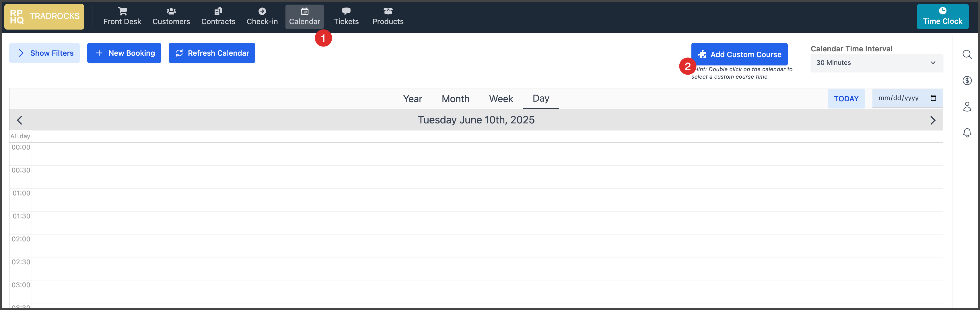Screen dimensions: 980x310
Task: Open the Check-in page
Action: (x=262, y=17)
